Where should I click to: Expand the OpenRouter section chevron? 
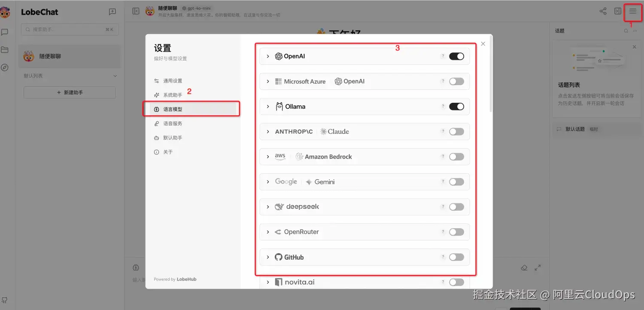tap(268, 232)
